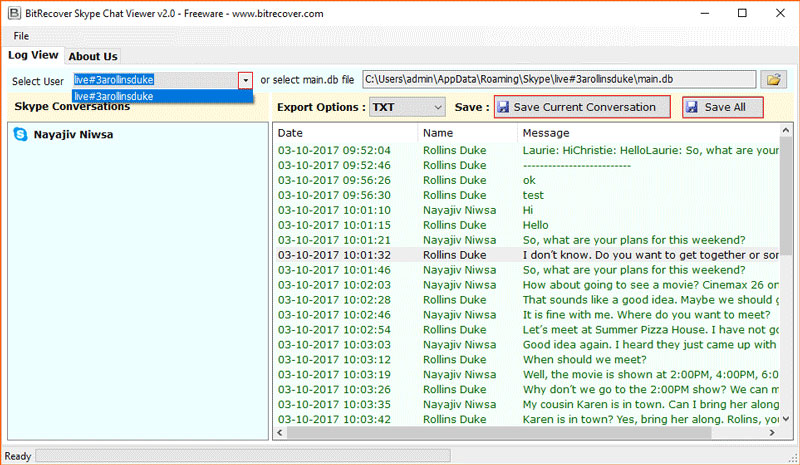Screen dimensions: 800x465
Task: Click the horizontal scrollbar right arrow
Action: [772, 433]
